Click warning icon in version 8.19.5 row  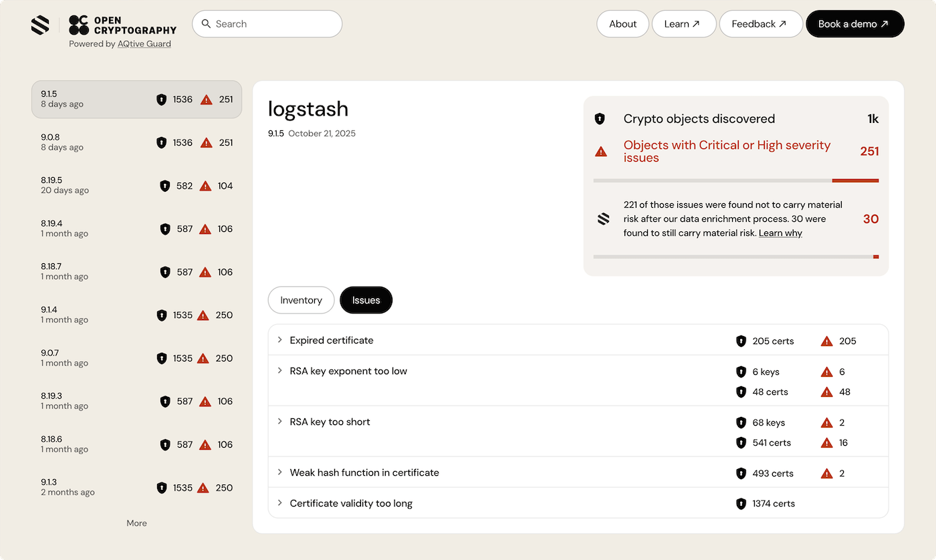point(205,186)
